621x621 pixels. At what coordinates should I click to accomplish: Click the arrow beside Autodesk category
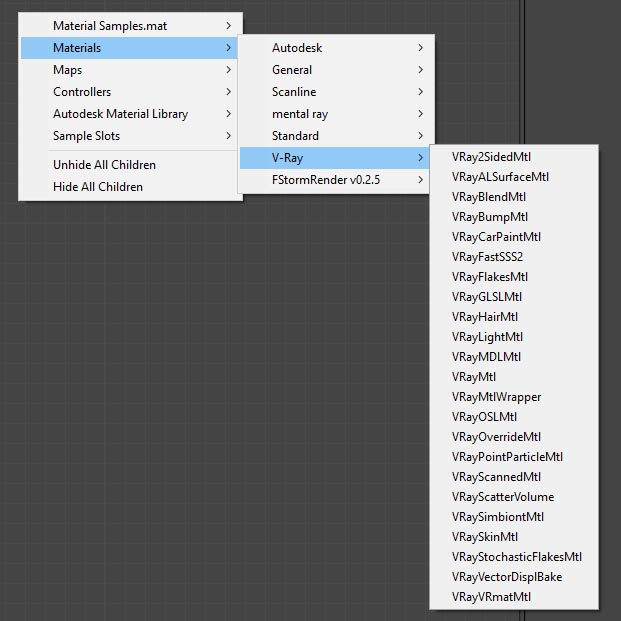(x=421, y=48)
